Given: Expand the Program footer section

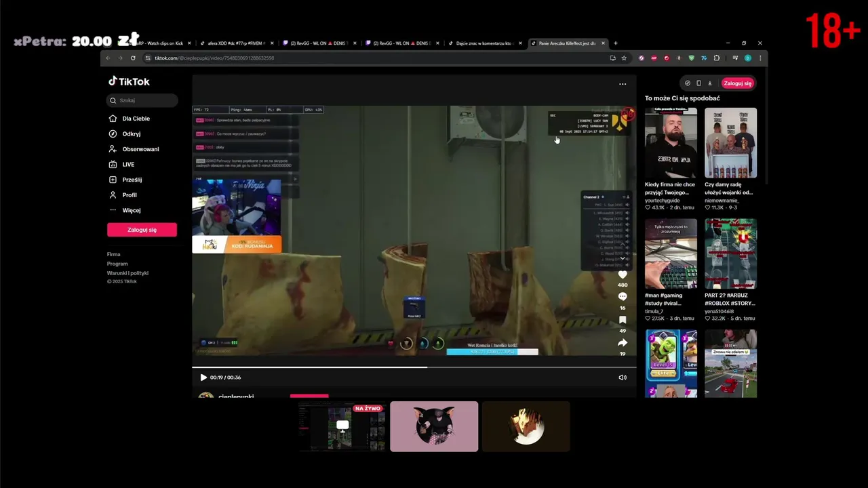Looking at the screenshot, I should (x=117, y=264).
